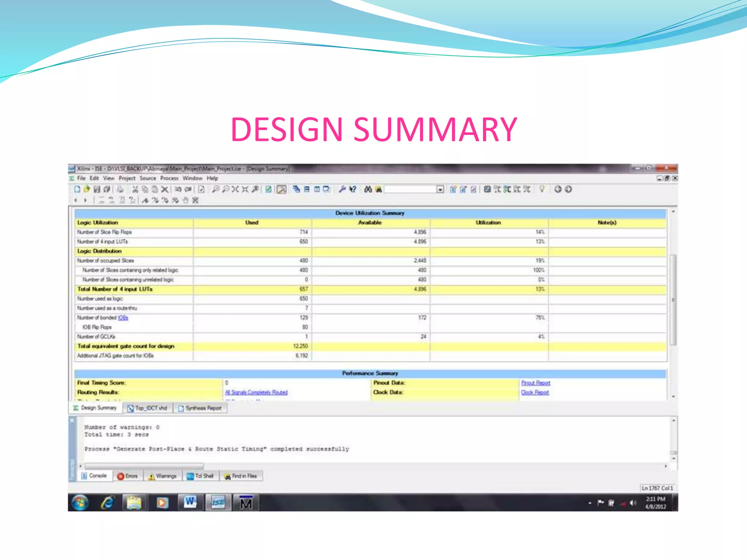The height and width of the screenshot is (560, 747).
Task: Click the Copy toolbar icon
Action: pyautogui.click(x=145, y=189)
